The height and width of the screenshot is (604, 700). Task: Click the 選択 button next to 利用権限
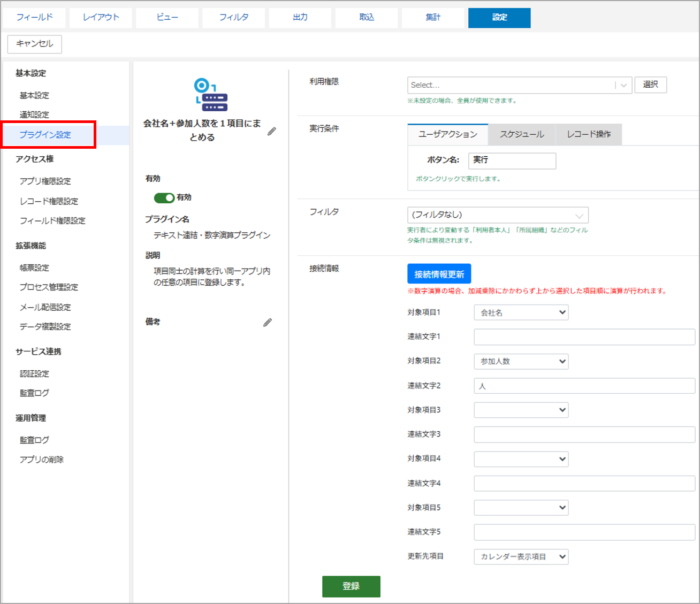pos(650,85)
